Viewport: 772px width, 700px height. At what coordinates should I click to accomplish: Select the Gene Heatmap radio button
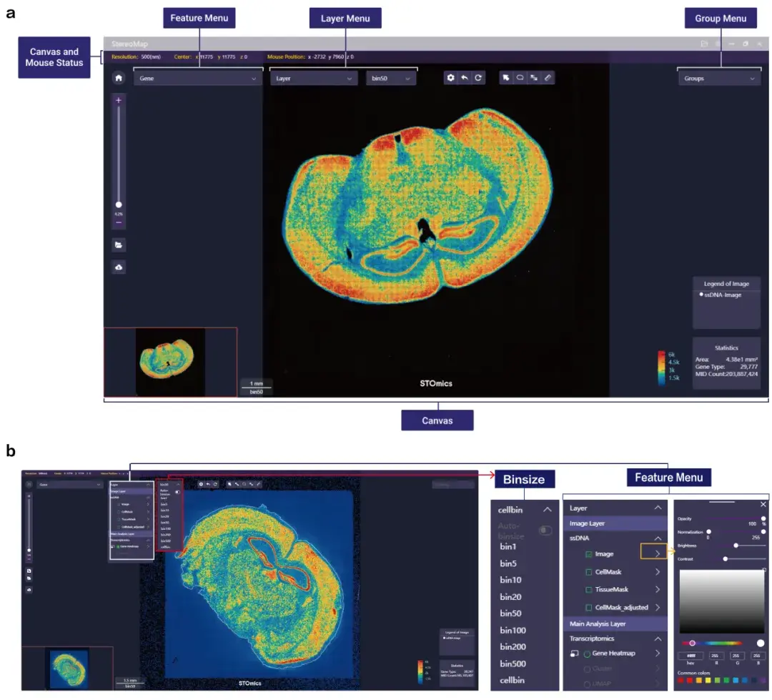click(x=587, y=654)
